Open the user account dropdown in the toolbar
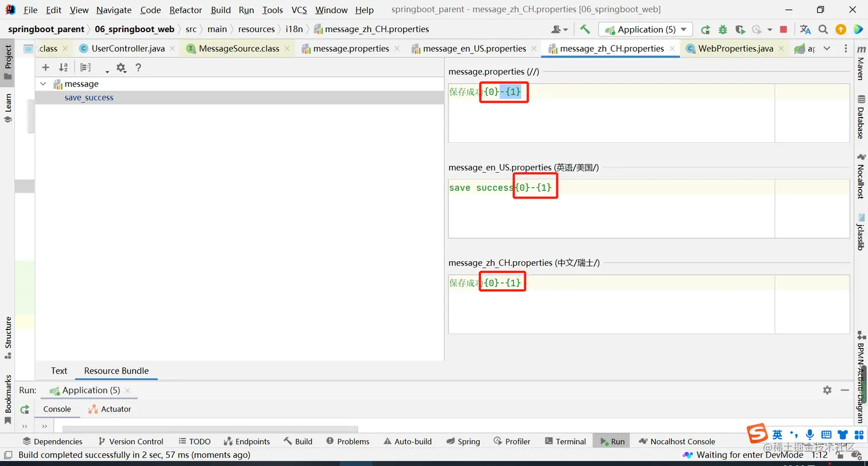This screenshot has width=868, height=466. click(x=559, y=29)
